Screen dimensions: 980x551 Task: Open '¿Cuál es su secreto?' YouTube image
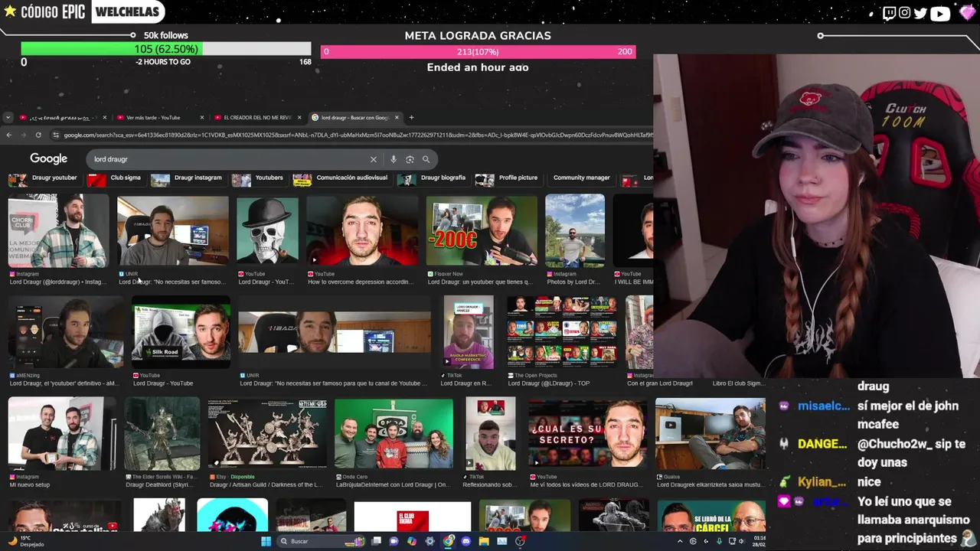coord(587,433)
